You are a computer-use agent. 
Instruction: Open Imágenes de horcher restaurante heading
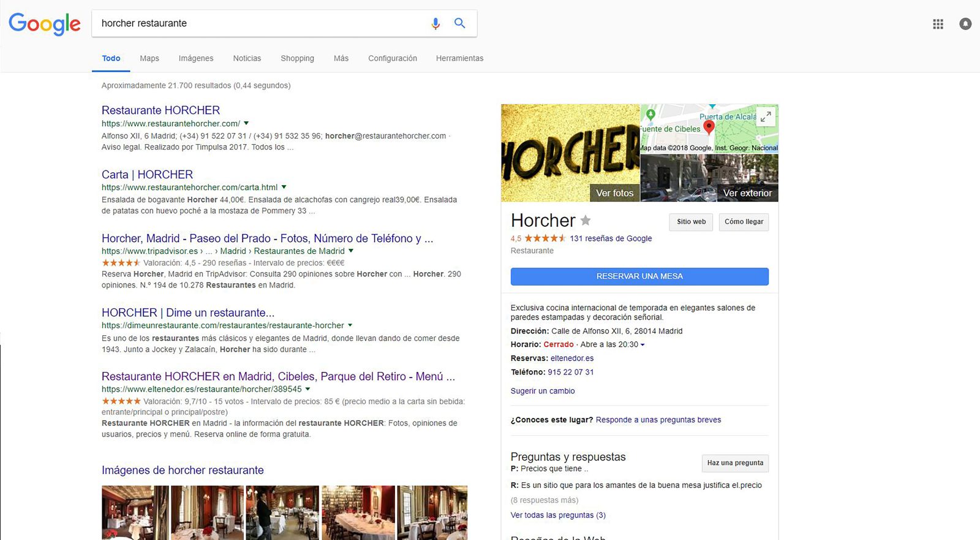183,470
